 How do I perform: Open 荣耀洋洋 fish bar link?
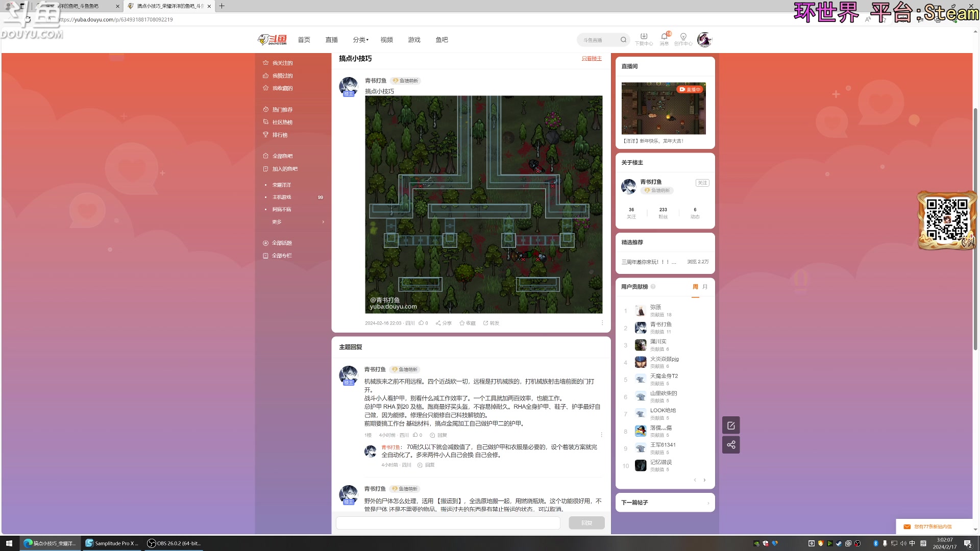[x=282, y=185]
